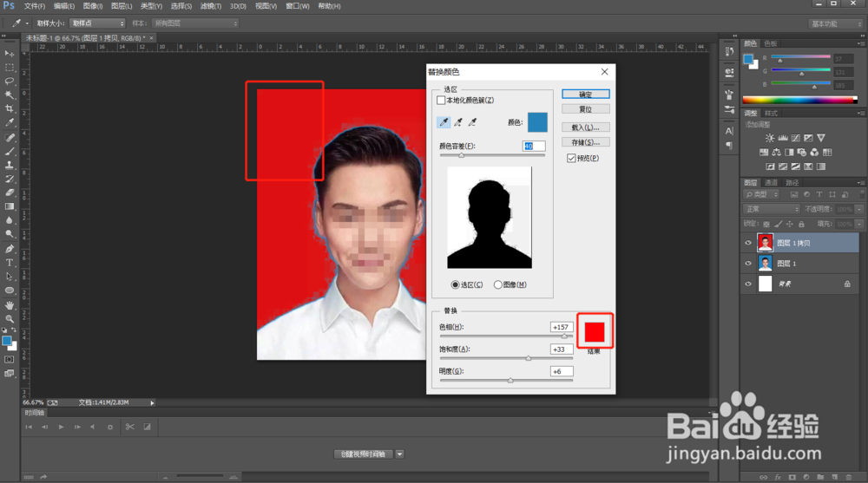Viewport: 868px width, 483px height.
Task: Click the add-to-sample eyedropper
Action: [x=457, y=122]
